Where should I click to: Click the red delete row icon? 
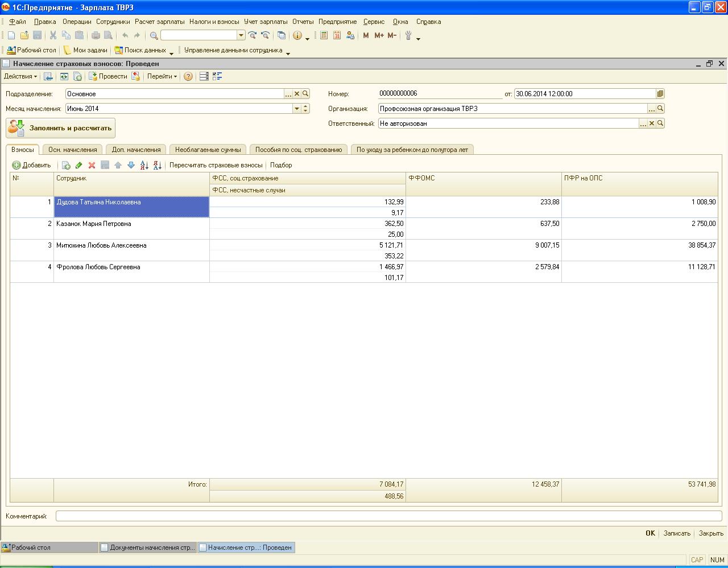point(92,165)
